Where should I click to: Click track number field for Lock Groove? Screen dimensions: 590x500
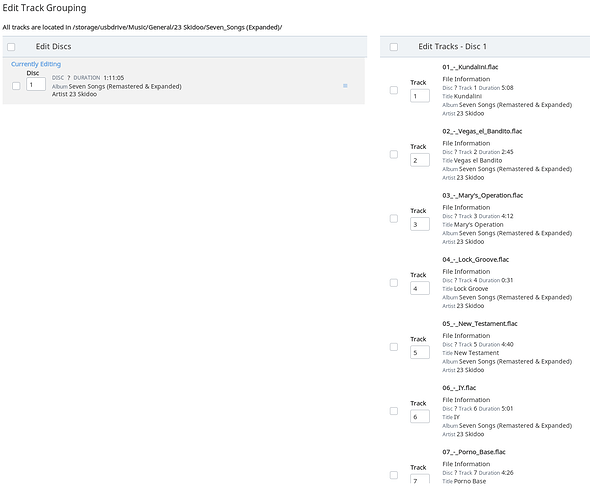point(420,288)
